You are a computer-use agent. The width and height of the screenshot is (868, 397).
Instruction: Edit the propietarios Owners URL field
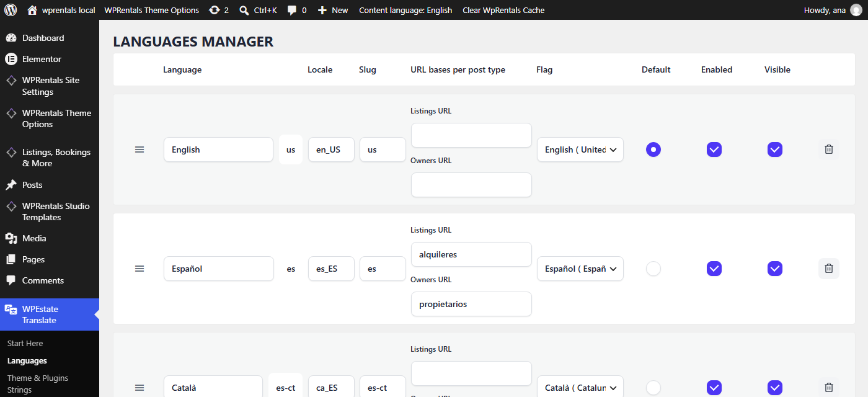tap(471, 304)
